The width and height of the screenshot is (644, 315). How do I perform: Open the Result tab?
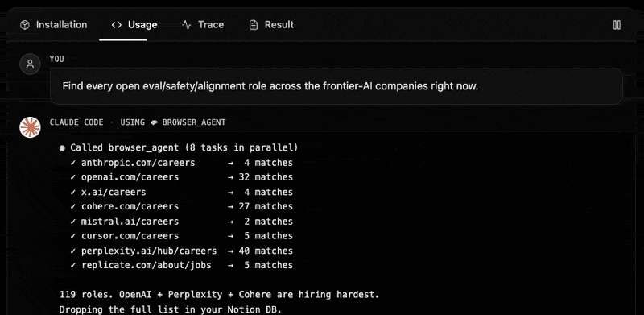coord(271,25)
